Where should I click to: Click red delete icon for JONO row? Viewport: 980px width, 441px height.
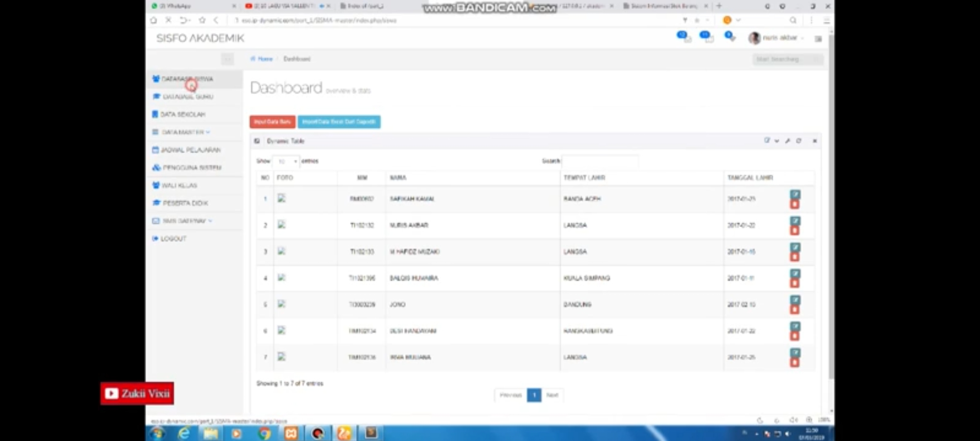coord(795,310)
